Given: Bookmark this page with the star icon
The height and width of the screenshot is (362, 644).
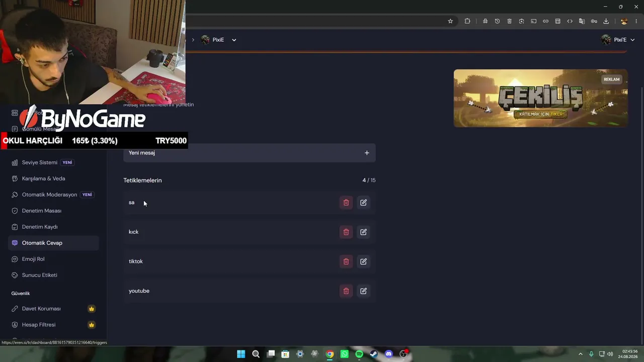Looking at the screenshot, I should pos(450,21).
